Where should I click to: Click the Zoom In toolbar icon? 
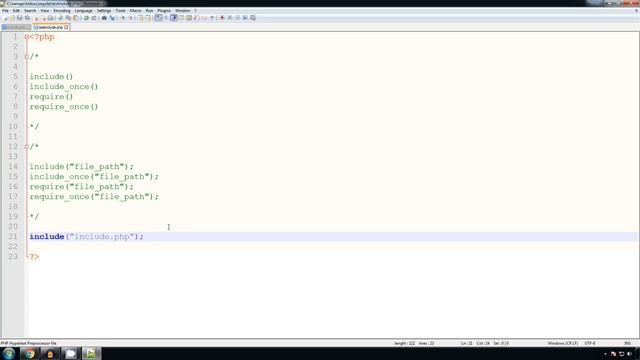(123, 18)
